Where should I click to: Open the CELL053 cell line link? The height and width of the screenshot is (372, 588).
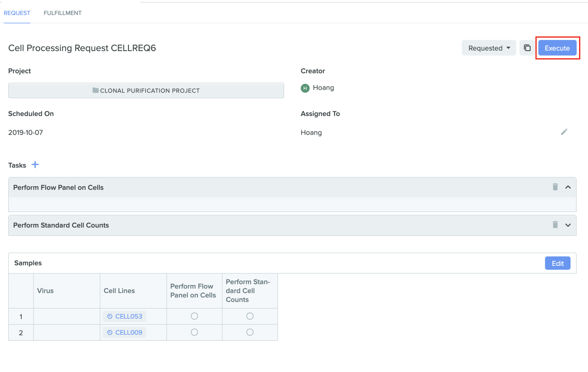[x=125, y=316]
